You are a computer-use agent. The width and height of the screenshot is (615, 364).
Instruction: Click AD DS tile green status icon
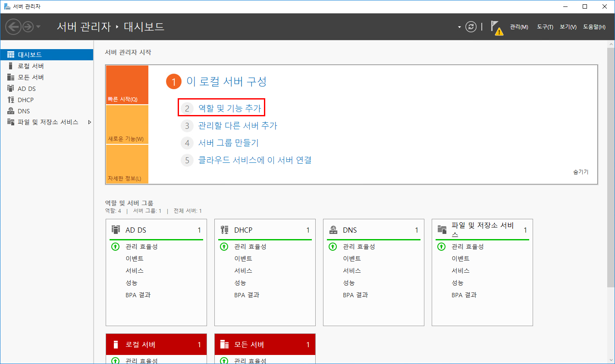point(115,246)
